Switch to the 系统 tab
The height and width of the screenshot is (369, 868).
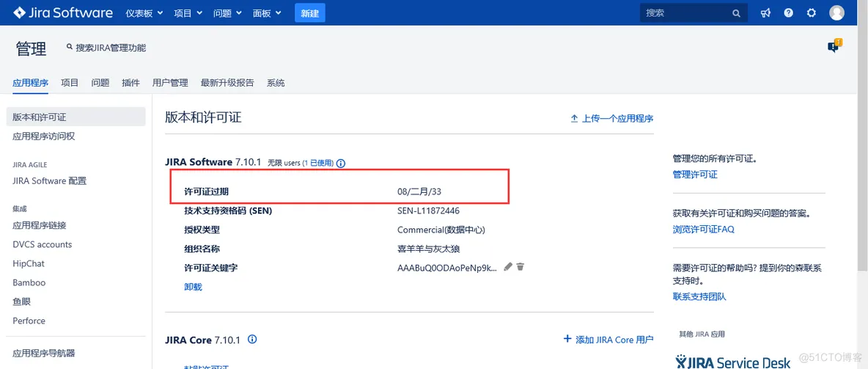(276, 83)
